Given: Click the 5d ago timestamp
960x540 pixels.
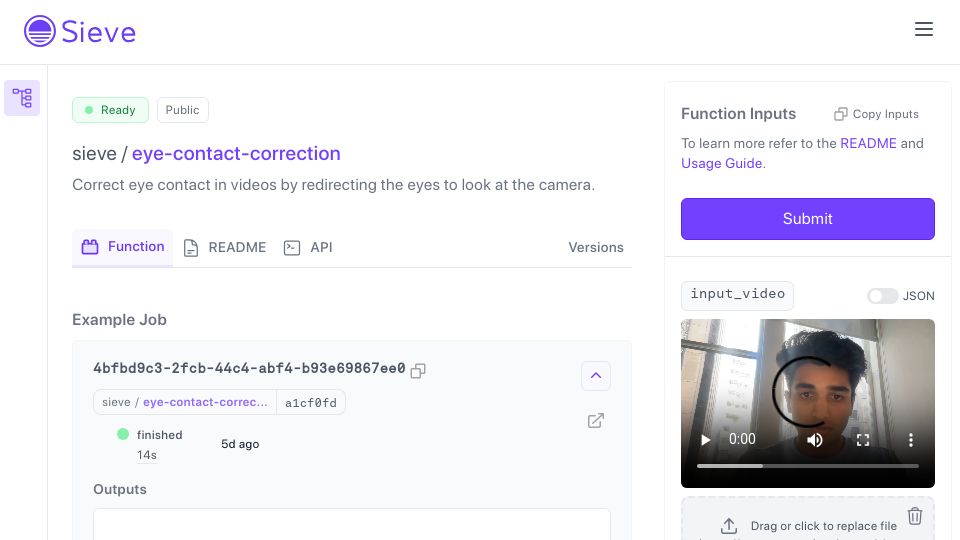Looking at the screenshot, I should click(240, 444).
